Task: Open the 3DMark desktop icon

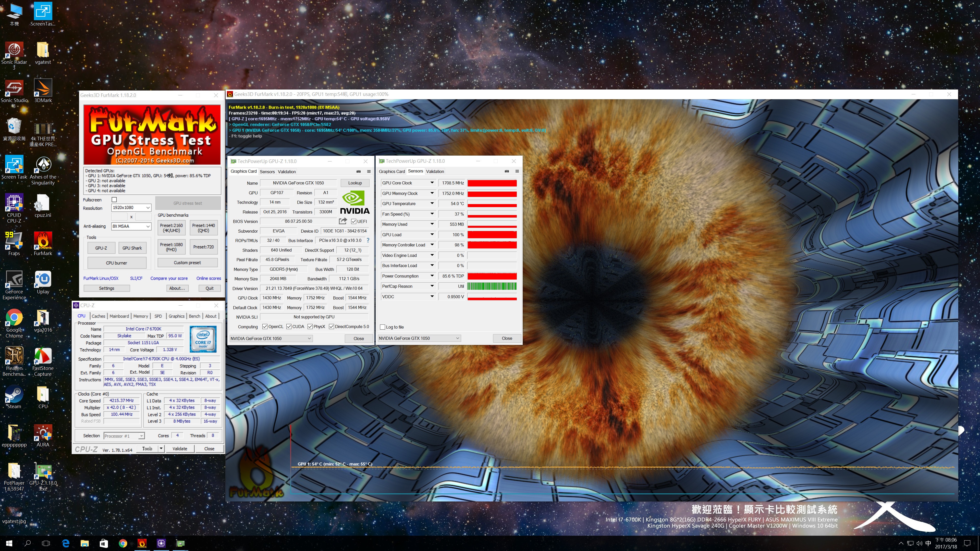Action: click(x=43, y=91)
